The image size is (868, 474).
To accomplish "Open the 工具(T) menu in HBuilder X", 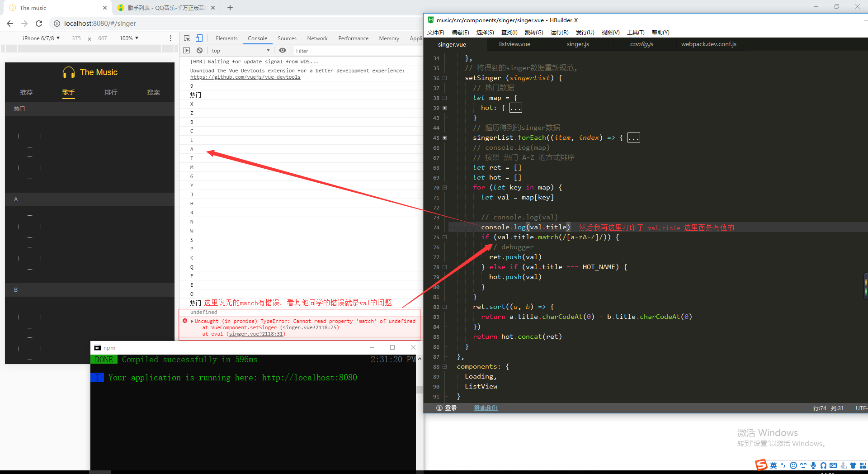I will [636, 33].
